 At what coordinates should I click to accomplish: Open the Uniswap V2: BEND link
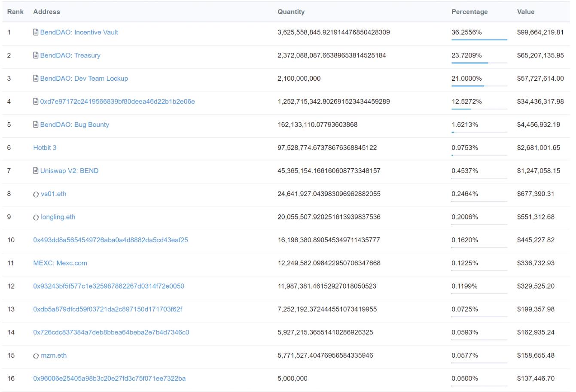[x=69, y=171]
